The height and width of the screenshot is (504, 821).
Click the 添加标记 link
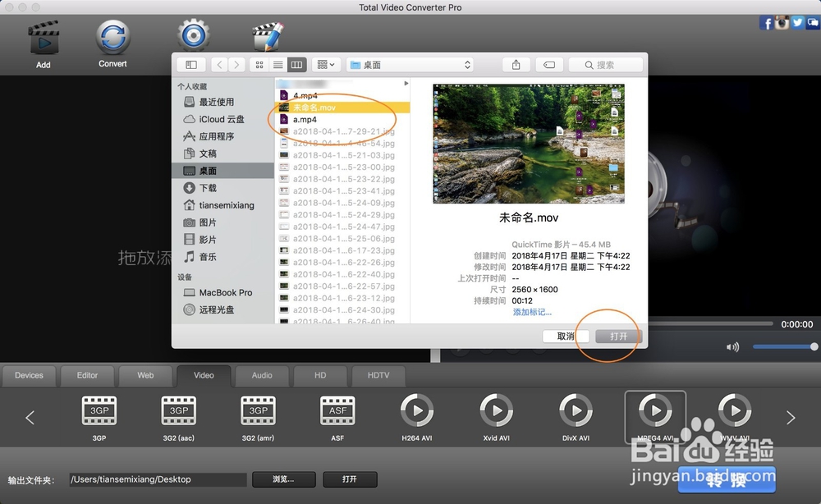pos(532,312)
